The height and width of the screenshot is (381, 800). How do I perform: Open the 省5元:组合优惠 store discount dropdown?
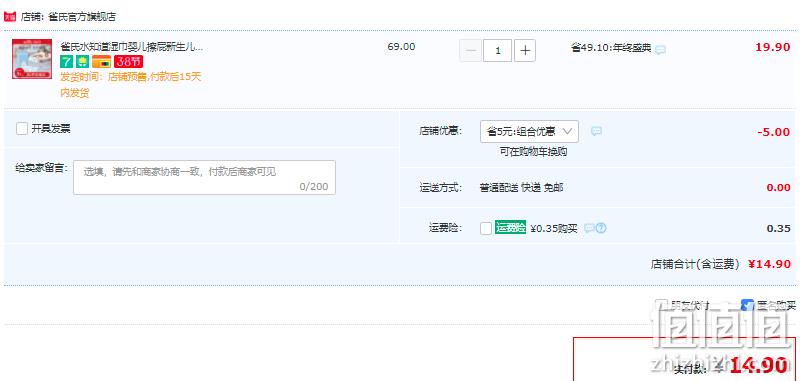tap(529, 132)
